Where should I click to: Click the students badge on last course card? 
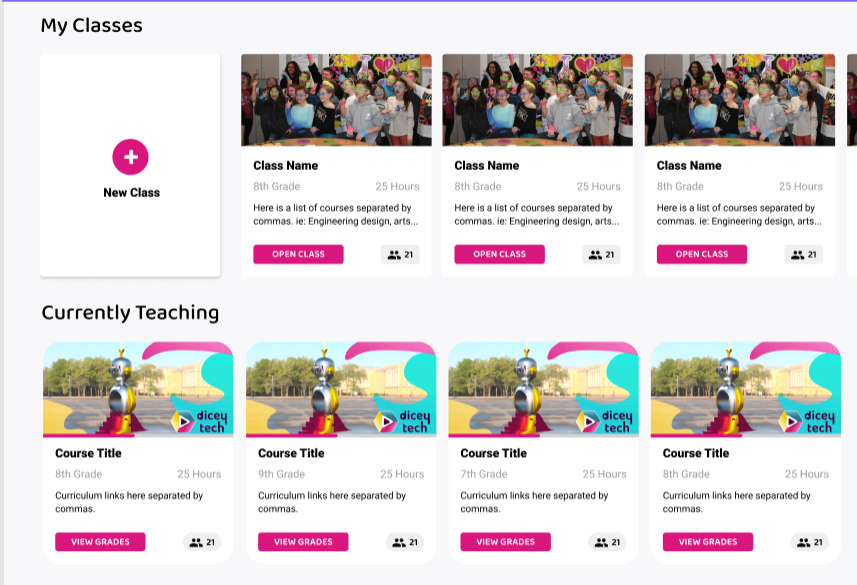point(809,542)
